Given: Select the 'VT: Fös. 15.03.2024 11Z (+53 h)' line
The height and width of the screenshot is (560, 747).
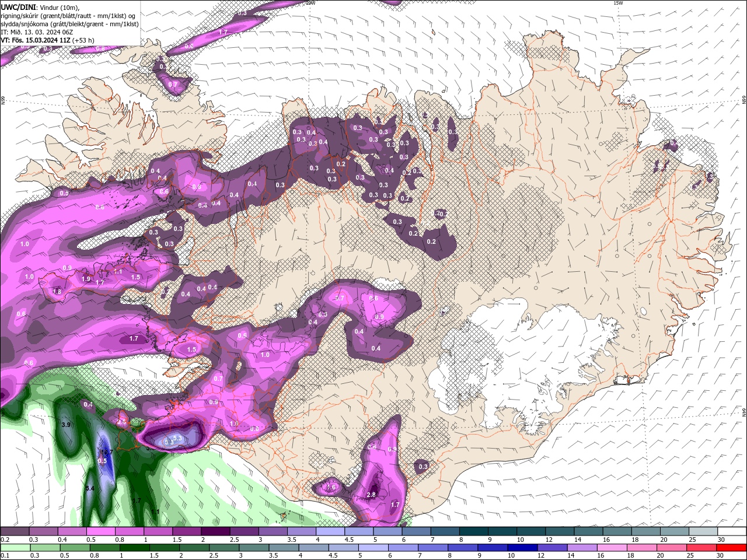Looking at the screenshot, I should pos(47,40).
